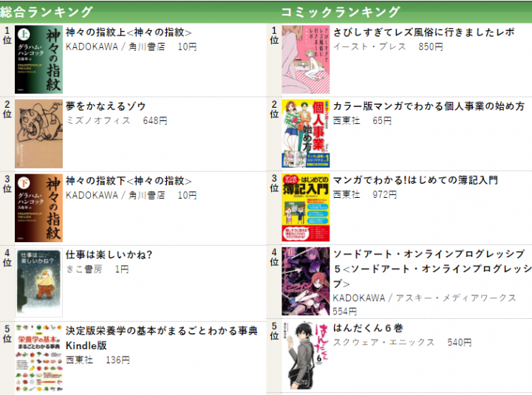Viewport: 532px width, 395px height.
Task: Click the publisher text きこ書房 1円
Action: pyautogui.click(x=97, y=269)
